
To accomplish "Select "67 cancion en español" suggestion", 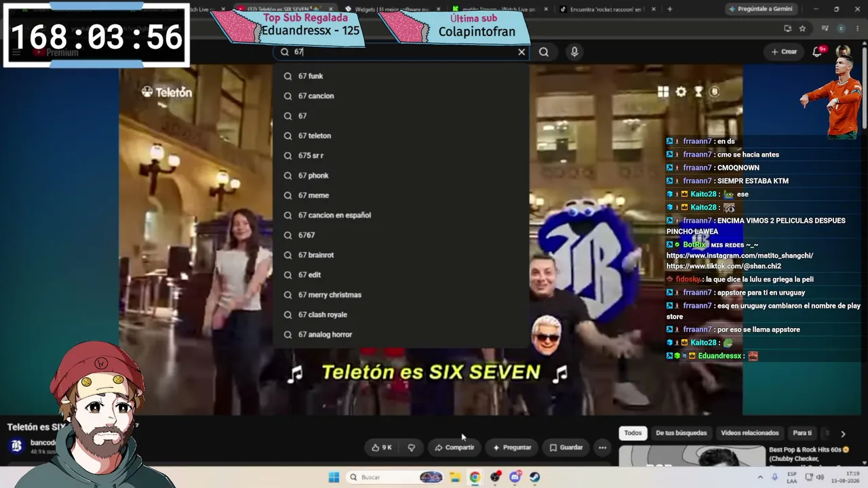I will 400,215.
